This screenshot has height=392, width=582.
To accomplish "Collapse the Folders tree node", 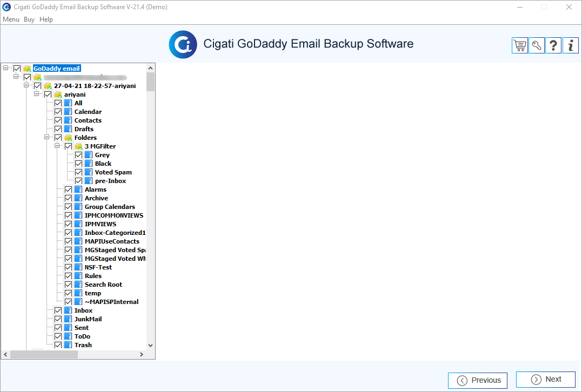I will pos(47,137).
